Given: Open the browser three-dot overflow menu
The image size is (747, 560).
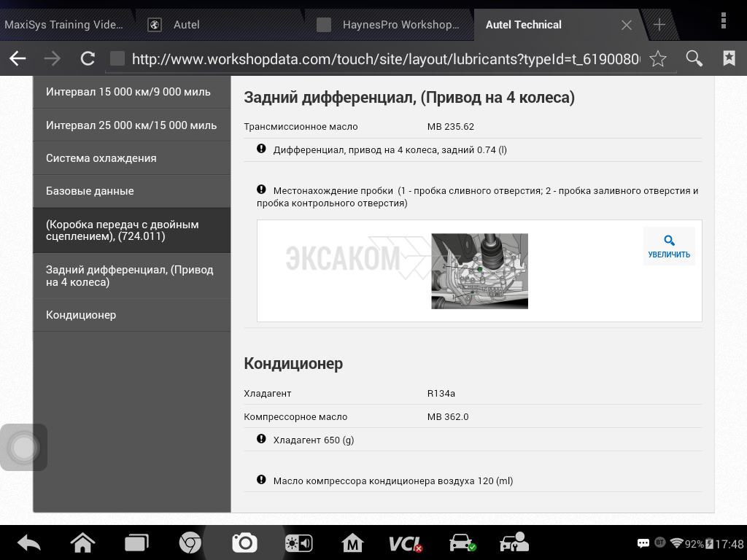Looking at the screenshot, I should [724, 20].
